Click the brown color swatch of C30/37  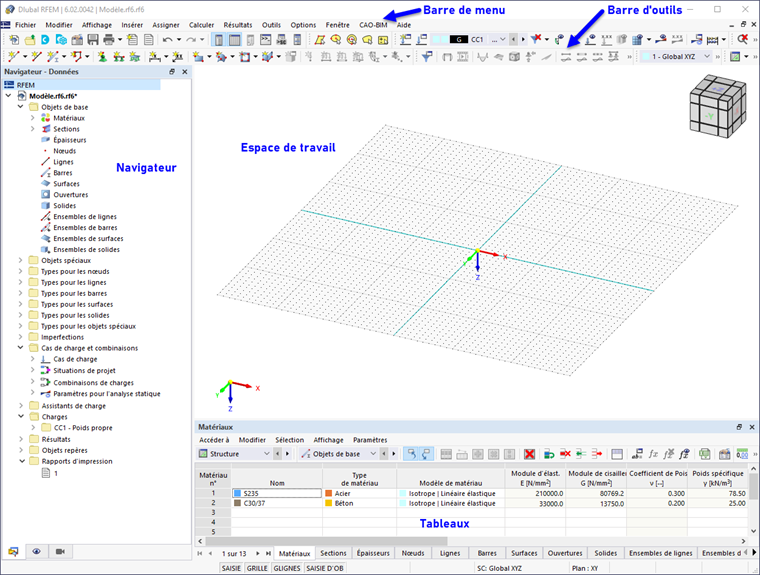click(x=238, y=503)
